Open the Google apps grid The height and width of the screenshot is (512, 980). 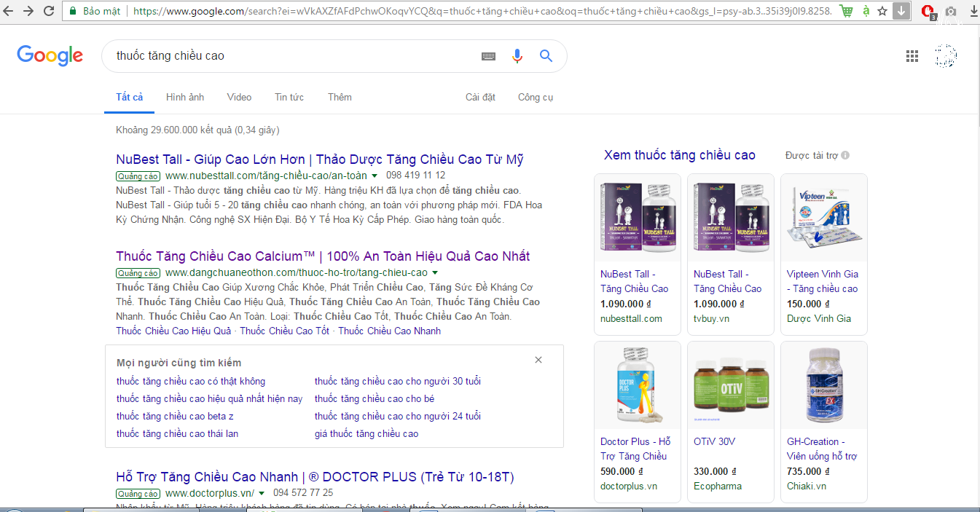(x=912, y=56)
